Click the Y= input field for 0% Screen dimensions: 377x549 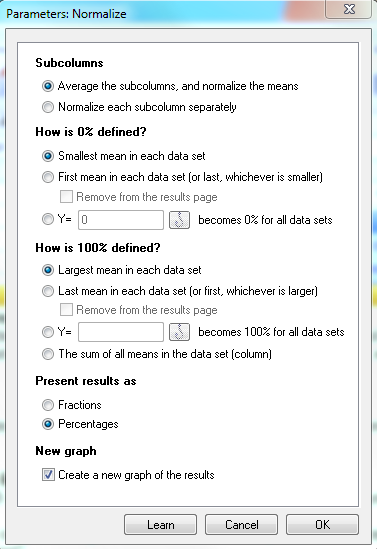tap(121, 220)
